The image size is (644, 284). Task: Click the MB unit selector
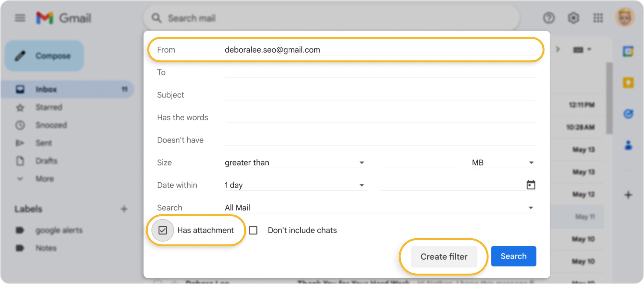pyautogui.click(x=532, y=163)
